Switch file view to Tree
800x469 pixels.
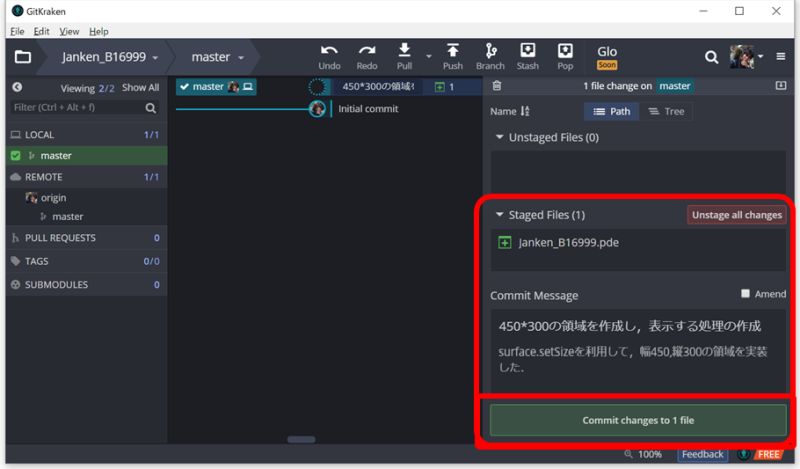(x=666, y=111)
